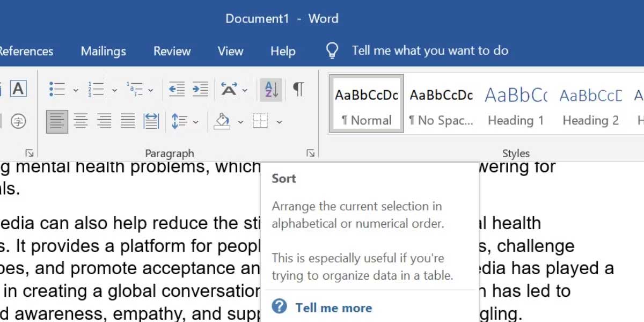This screenshot has height=322, width=644.
Task: Open multilevel list dropdown arrow
Action: [151, 90]
